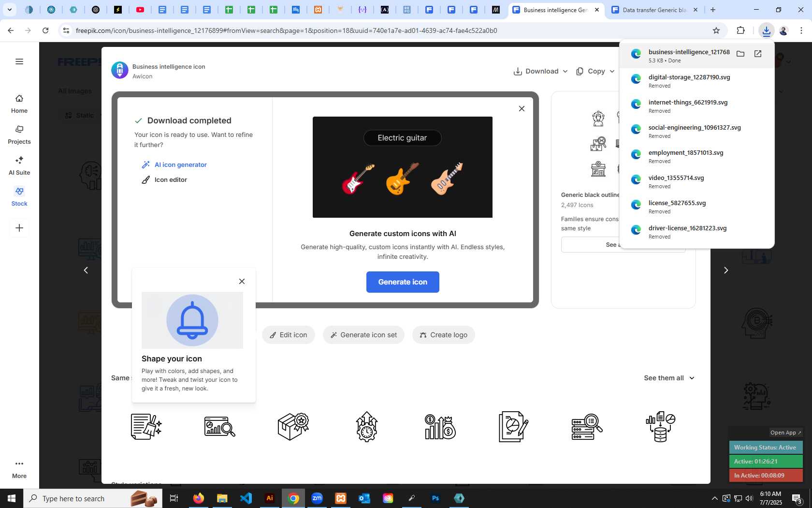The width and height of the screenshot is (812, 508).
Task: Open Icon editor link
Action: point(164,179)
